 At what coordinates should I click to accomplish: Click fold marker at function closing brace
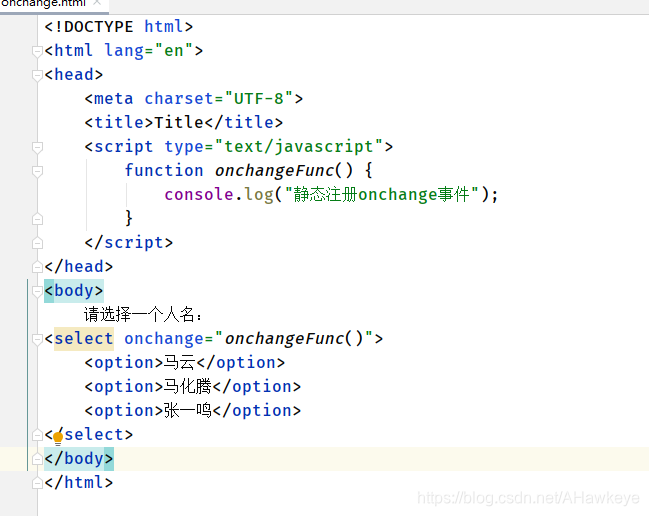[x=37, y=219]
